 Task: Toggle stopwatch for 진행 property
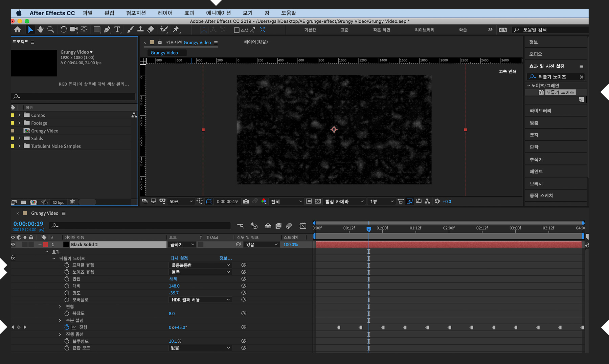67,327
